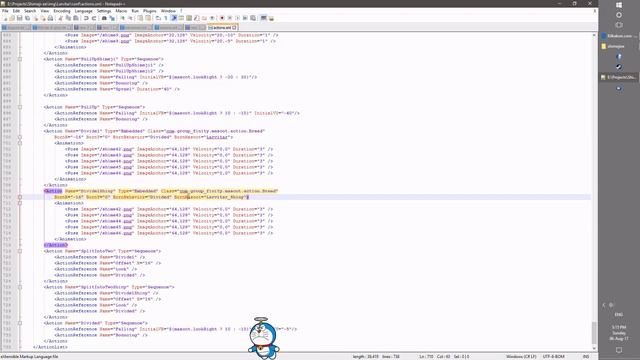Toggle horizontal scroll synchronization
The height and width of the screenshot is (360, 640).
(x=148, y=18)
